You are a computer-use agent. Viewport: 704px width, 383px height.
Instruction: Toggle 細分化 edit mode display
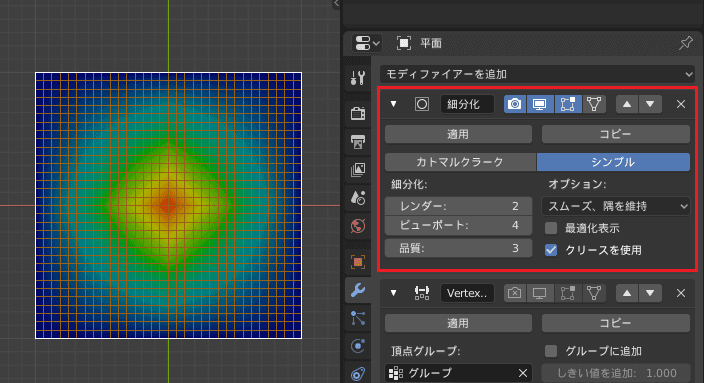tap(568, 104)
